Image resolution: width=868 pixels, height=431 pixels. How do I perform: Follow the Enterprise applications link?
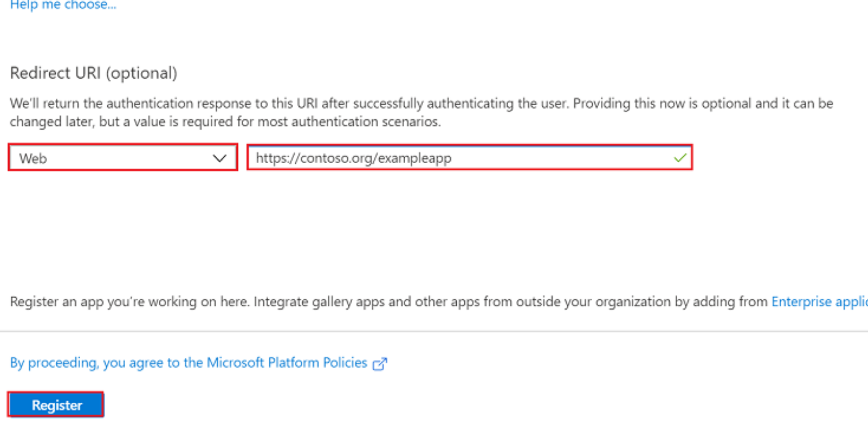point(819,302)
